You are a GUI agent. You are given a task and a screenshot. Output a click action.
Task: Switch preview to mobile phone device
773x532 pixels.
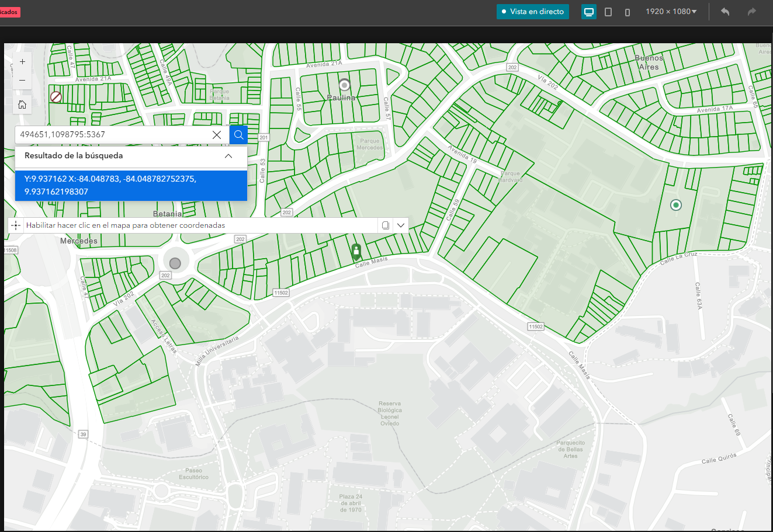point(628,12)
